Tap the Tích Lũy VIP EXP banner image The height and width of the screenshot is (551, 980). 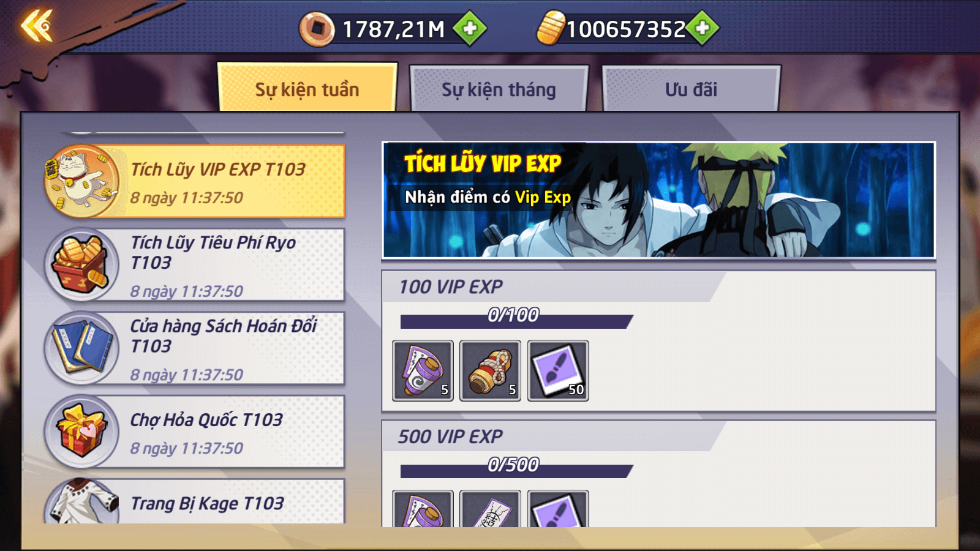click(658, 200)
